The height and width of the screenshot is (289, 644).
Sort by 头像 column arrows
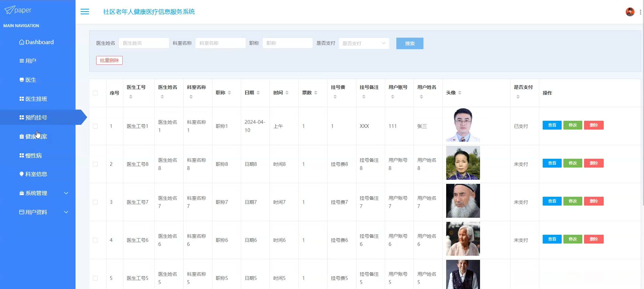click(x=460, y=93)
